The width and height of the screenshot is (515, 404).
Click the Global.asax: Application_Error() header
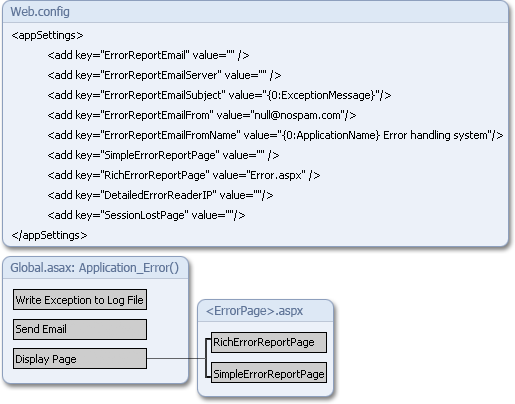[95, 268]
